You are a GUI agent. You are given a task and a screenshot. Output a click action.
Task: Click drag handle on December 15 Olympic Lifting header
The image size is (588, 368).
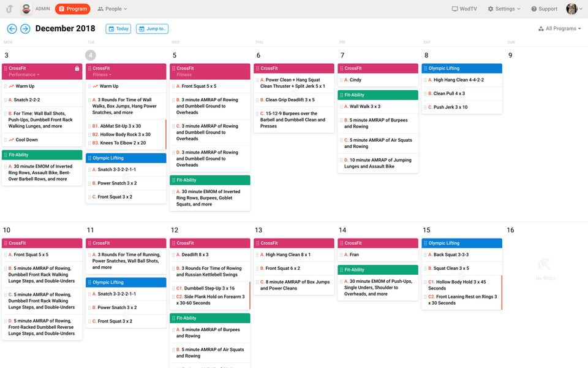425,243
